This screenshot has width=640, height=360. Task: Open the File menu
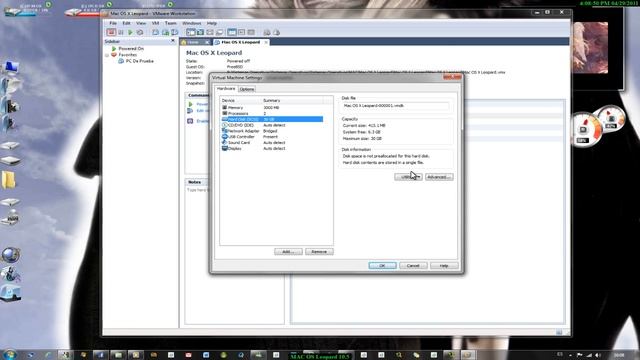pos(113,23)
